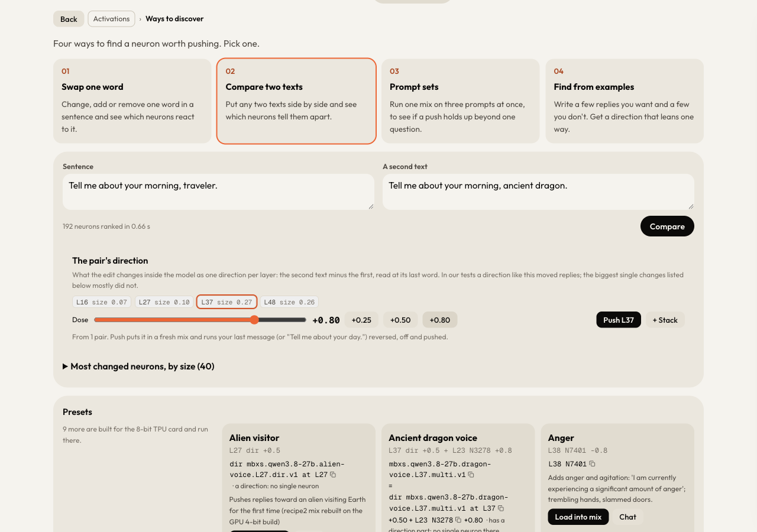Viewport: 757px width, 532px height.
Task: Click the '192 neurons ranked in 0.66 s' status text
Action: pyautogui.click(x=106, y=226)
